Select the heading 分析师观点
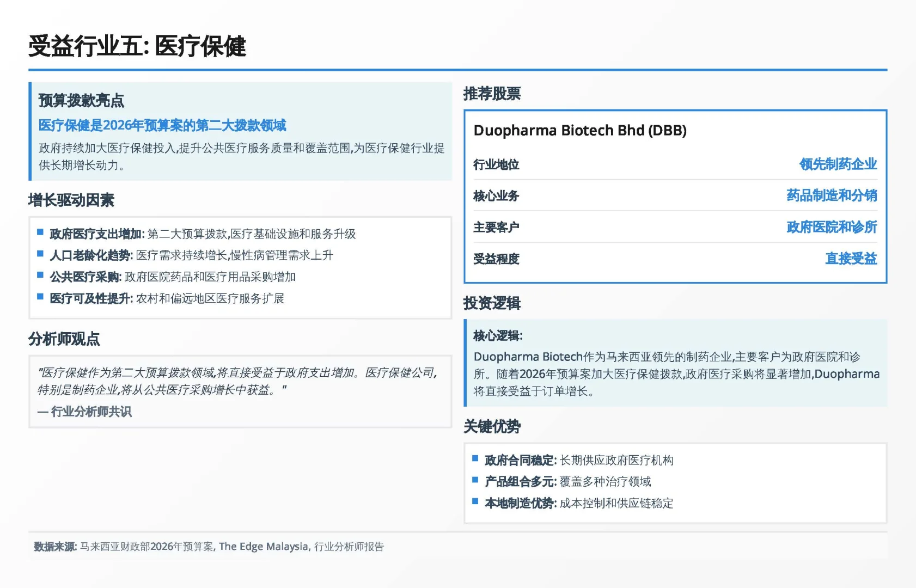 point(64,339)
